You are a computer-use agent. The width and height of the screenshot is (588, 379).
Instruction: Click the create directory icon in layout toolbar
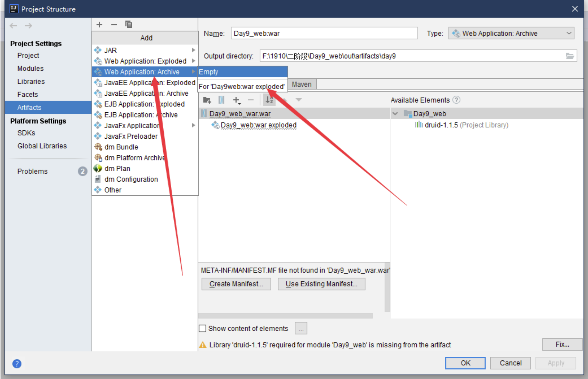click(x=207, y=100)
